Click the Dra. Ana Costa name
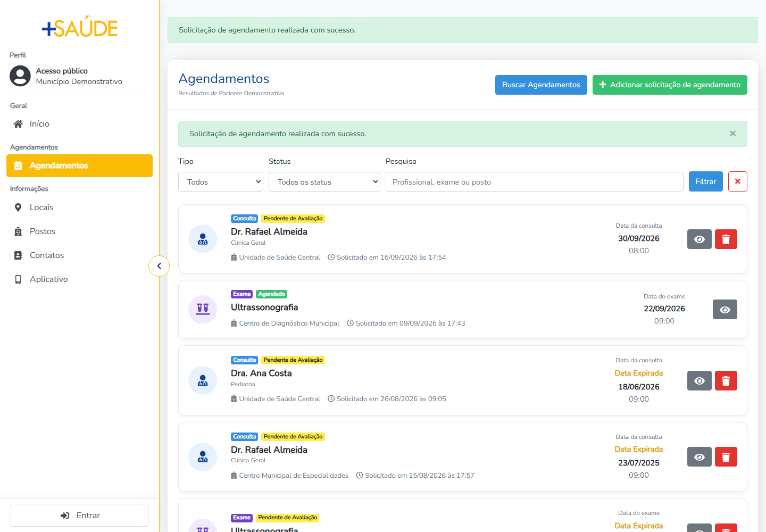This screenshot has height=532, width=766. (261, 373)
